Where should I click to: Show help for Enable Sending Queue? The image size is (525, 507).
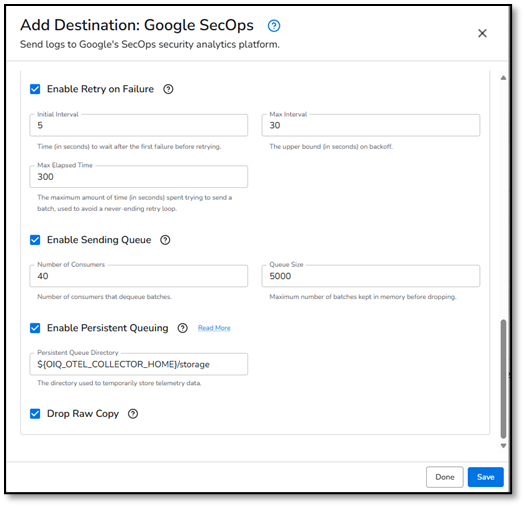point(165,240)
